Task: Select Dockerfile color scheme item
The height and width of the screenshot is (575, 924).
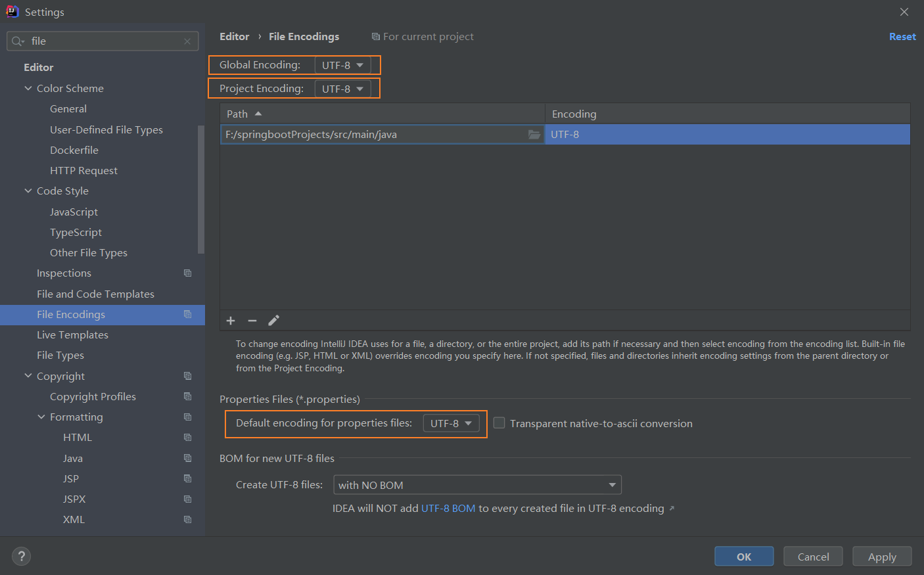Action: coord(74,150)
